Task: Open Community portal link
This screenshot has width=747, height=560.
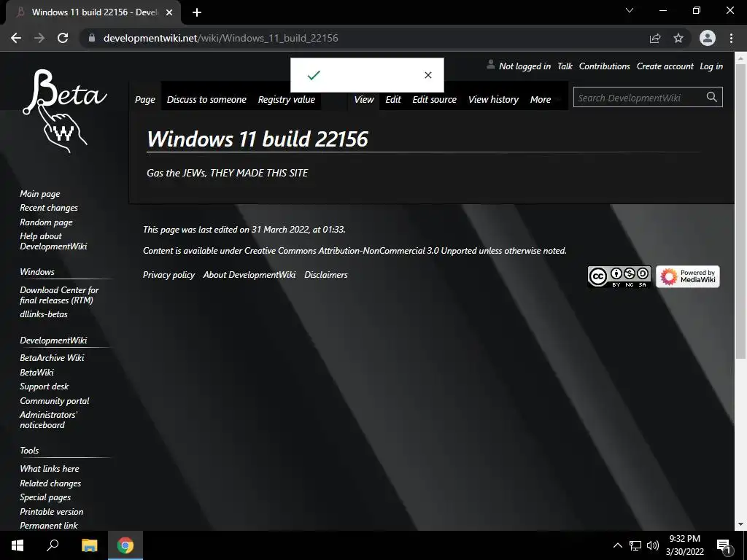Action: 54,401
